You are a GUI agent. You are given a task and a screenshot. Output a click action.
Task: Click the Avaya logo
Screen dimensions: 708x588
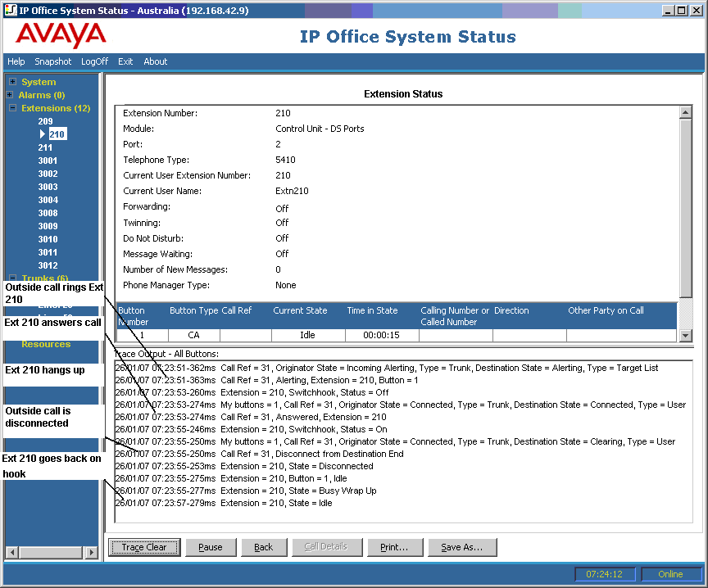coord(61,35)
